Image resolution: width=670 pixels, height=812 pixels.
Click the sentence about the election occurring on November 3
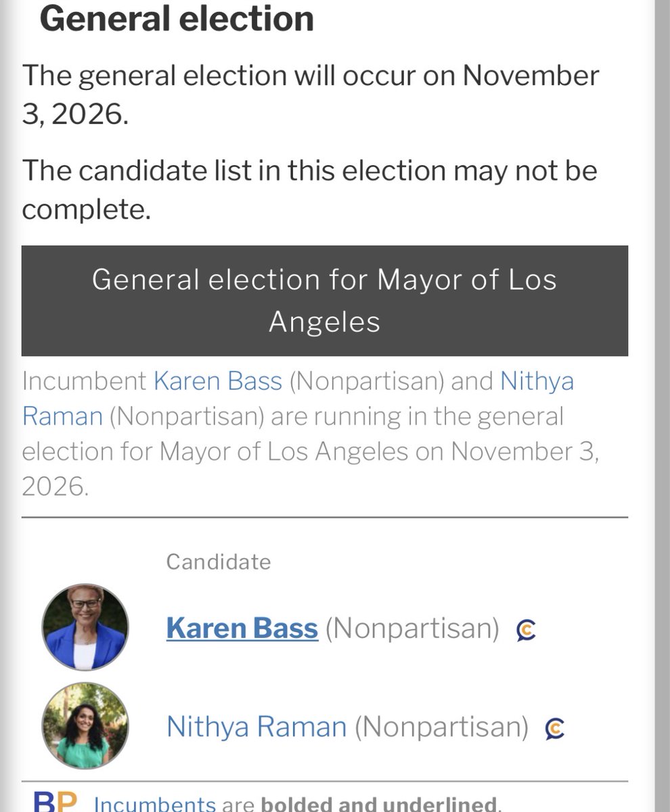pyautogui.click(x=311, y=95)
